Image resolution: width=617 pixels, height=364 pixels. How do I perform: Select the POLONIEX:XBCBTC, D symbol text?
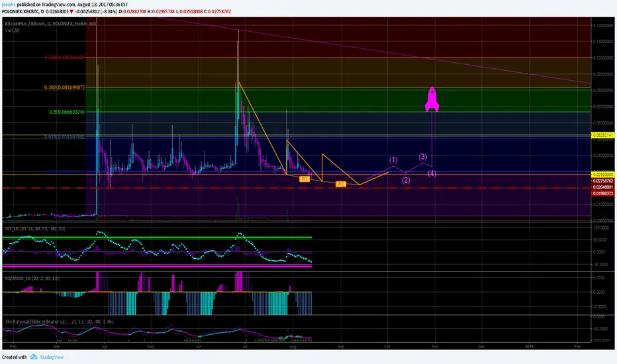tap(23, 11)
